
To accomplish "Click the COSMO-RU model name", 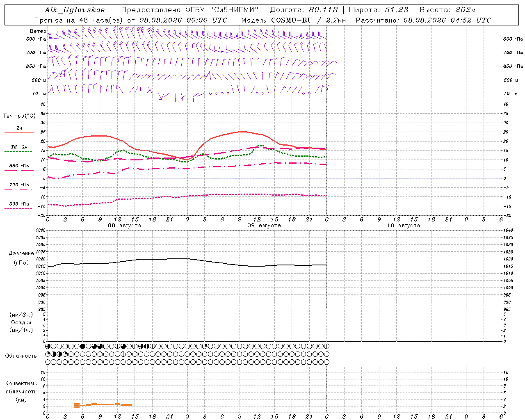I will point(292,20).
